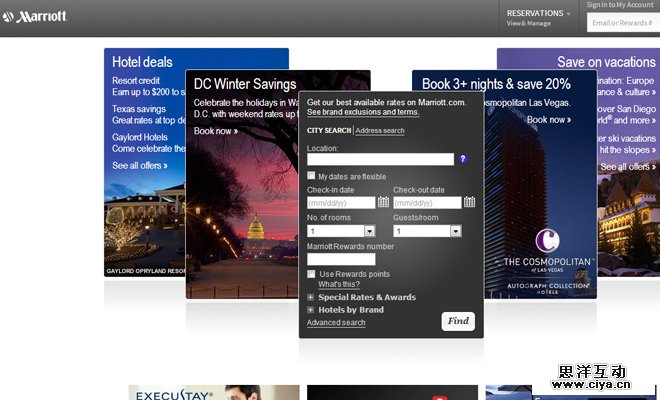Click Book now under DC Winter Savings

(215, 131)
